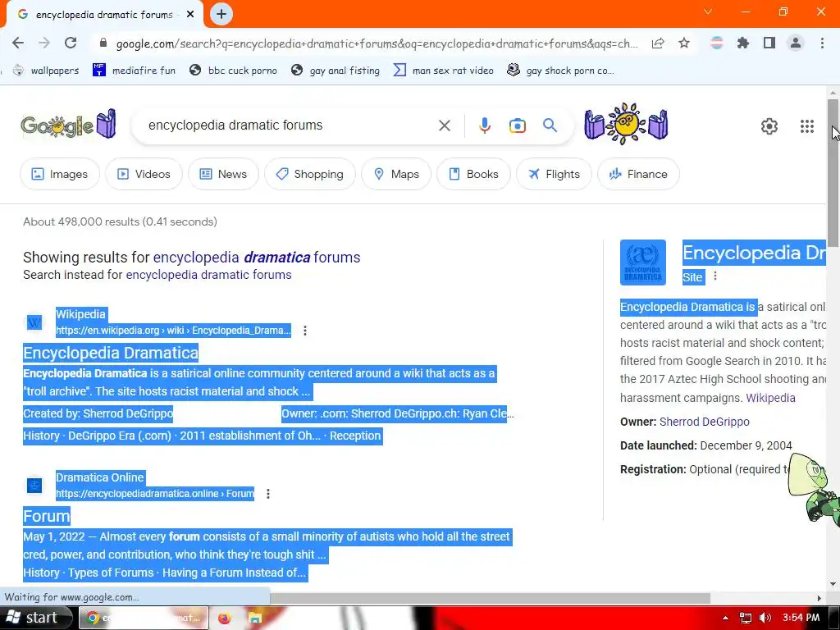Open the Finance filter
The height and width of the screenshot is (630, 840).
tap(638, 174)
